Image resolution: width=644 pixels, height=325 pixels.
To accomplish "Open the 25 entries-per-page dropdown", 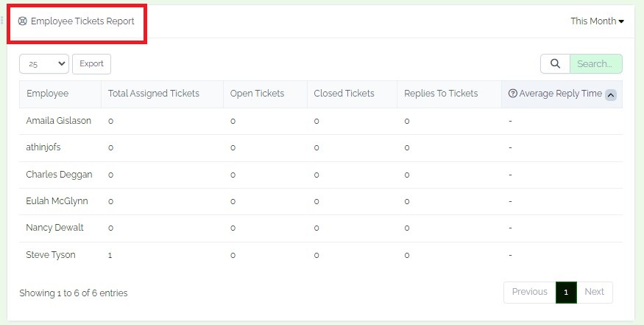I will pos(44,64).
